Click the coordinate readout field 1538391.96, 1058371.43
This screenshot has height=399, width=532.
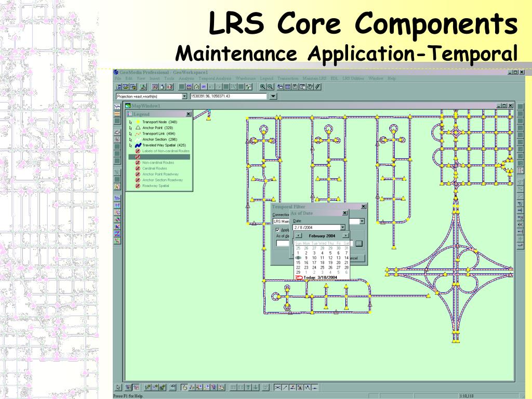coord(229,96)
